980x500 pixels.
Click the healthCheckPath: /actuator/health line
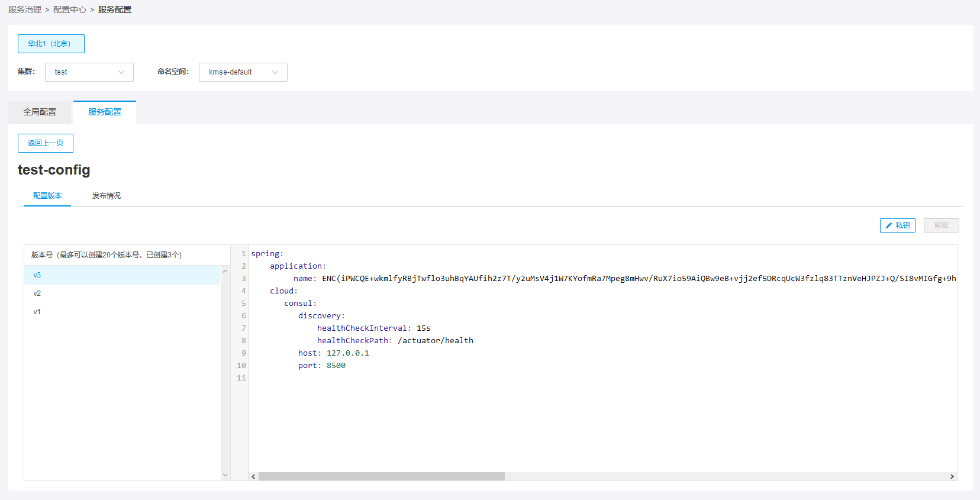pyautogui.click(x=395, y=341)
